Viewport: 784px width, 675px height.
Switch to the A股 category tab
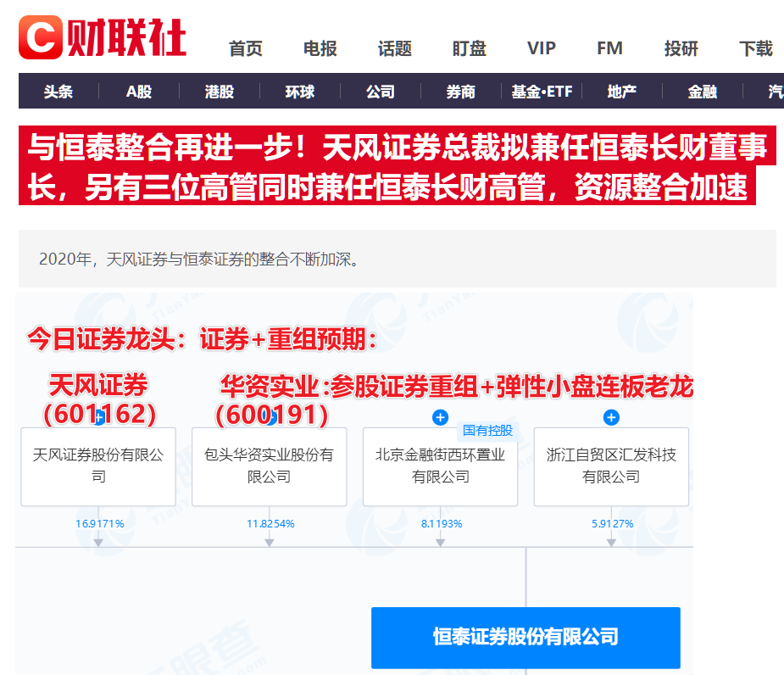(x=138, y=91)
